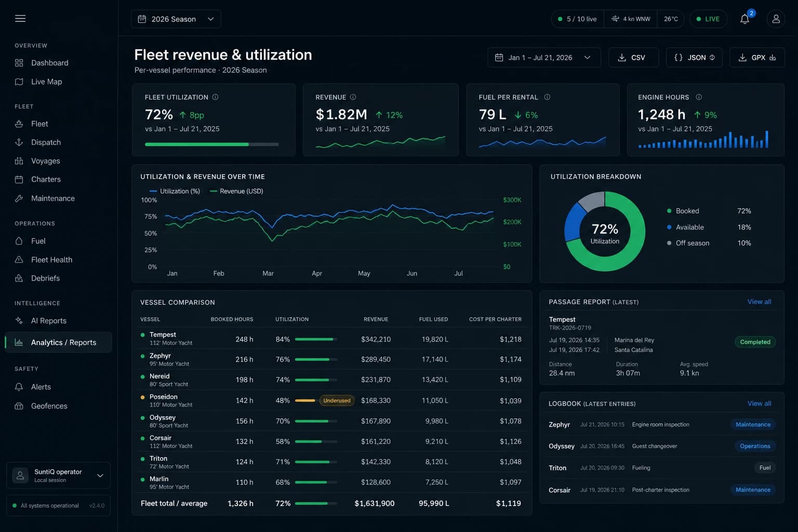Click the calendar icon in date range picker

(x=499, y=58)
